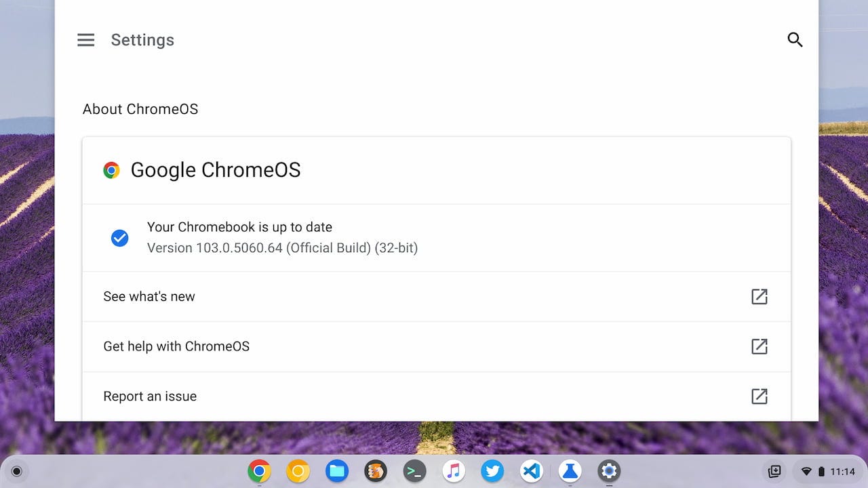The width and height of the screenshot is (868, 488).
Task: Open See what's new external link icon
Action: [759, 296]
